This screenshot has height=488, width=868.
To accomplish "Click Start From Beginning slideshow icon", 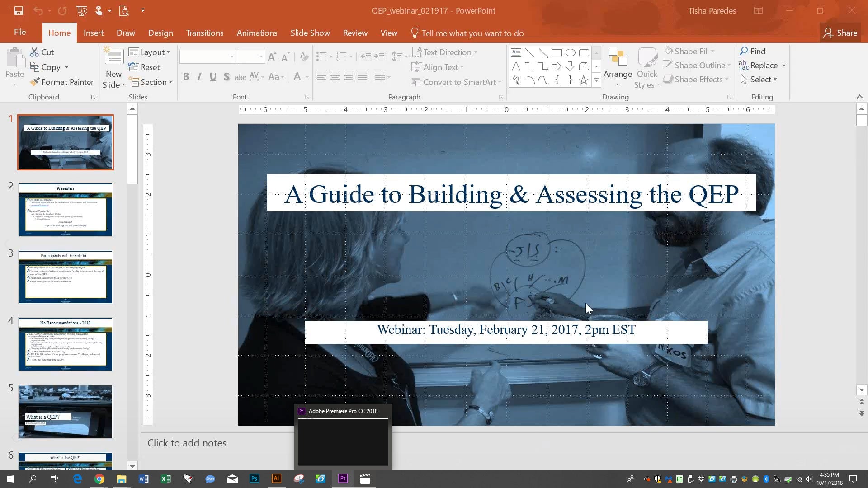I will [82, 10].
